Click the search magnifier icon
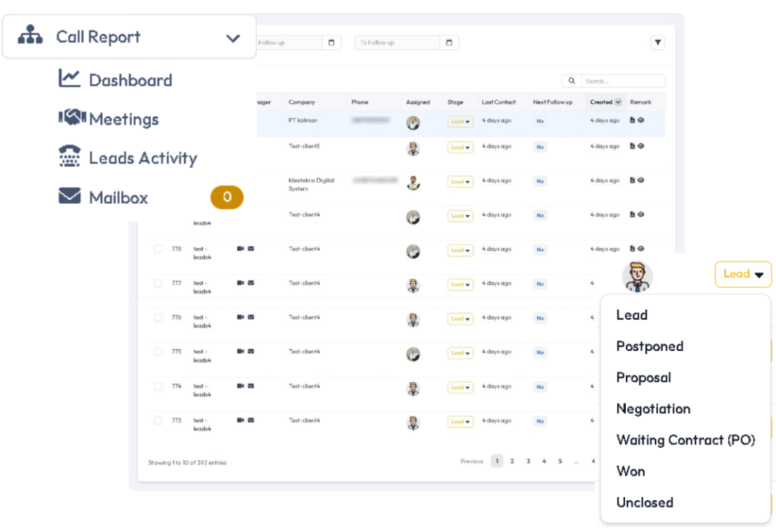Image resolution: width=776 pixels, height=532 pixels. point(571,81)
